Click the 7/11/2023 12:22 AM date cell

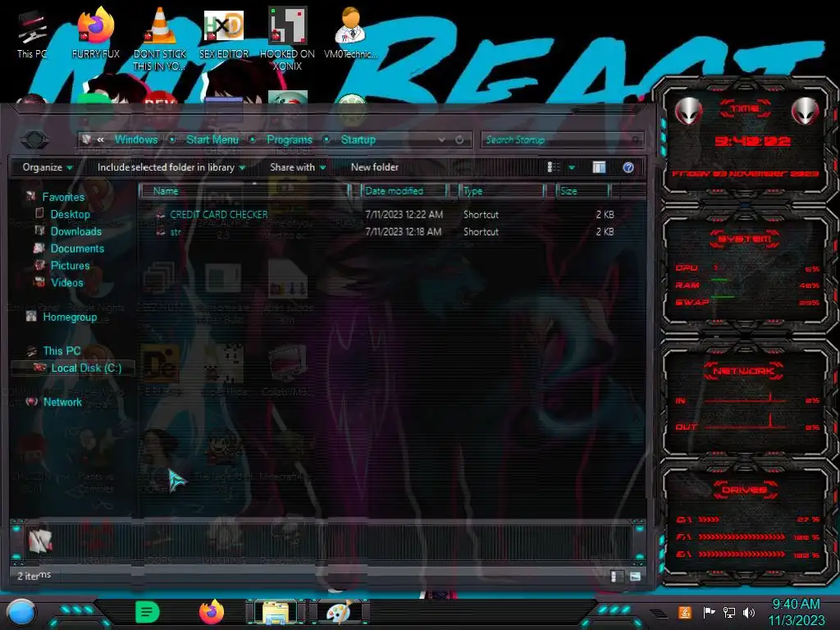tap(404, 214)
